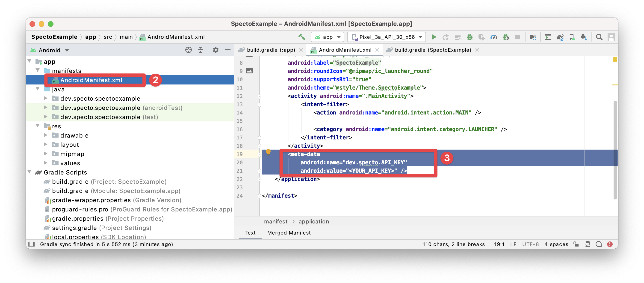Close the build.gradle (:app) tab
The height and width of the screenshot is (283, 644).
[x=301, y=50]
